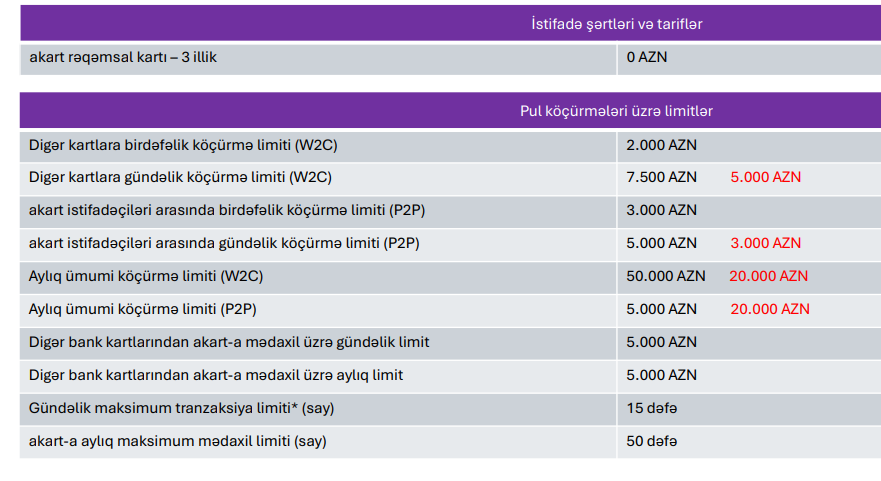Click the "İstifadə şərtləri və tariflər" header
The height and width of the screenshot is (481, 881).
tap(615, 23)
